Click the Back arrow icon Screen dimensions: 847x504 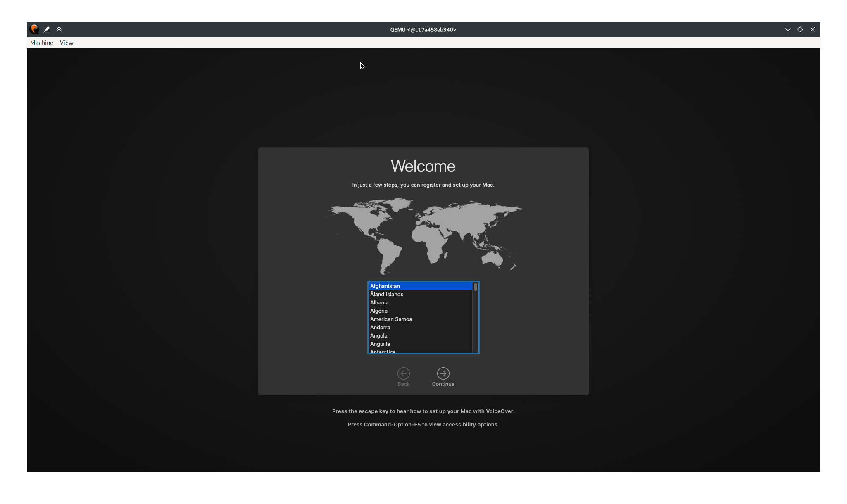click(x=403, y=373)
